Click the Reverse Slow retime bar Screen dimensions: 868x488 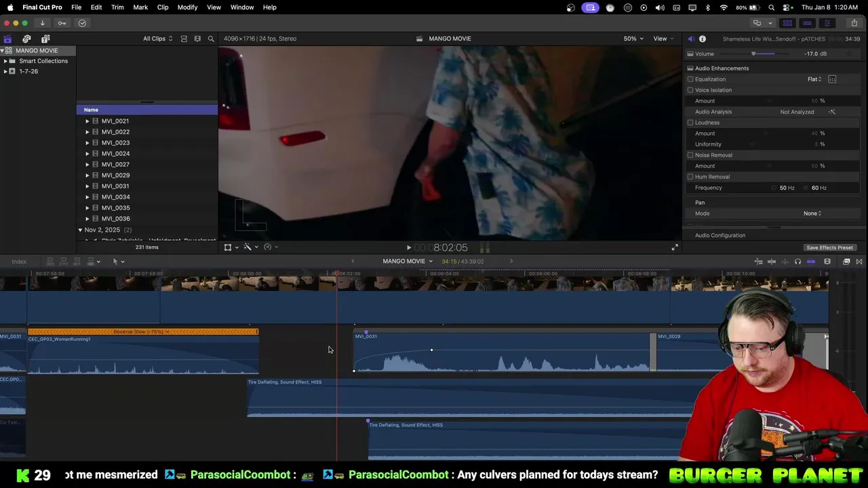143,332
